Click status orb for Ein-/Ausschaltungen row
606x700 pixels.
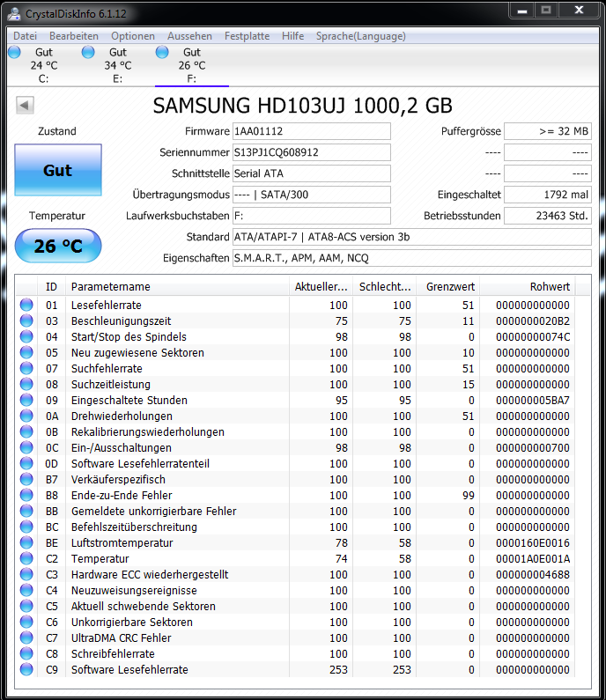[x=26, y=447]
